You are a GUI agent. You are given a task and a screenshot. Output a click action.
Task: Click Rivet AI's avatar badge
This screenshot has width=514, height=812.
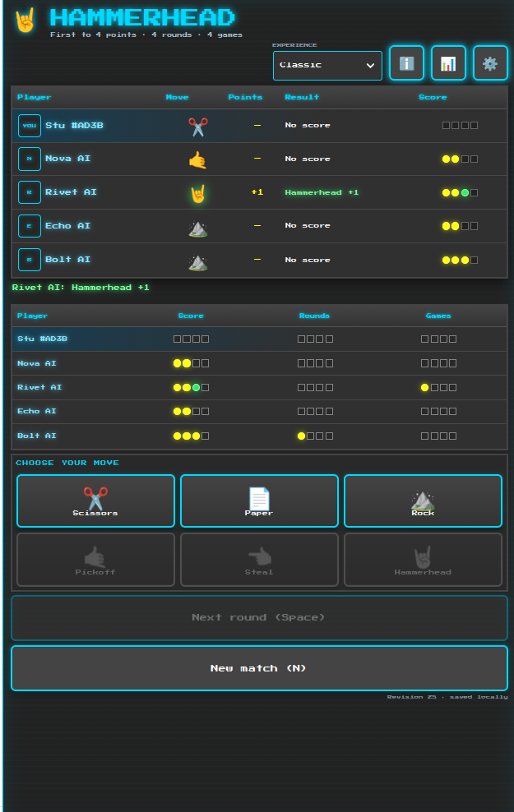[x=30, y=192]
